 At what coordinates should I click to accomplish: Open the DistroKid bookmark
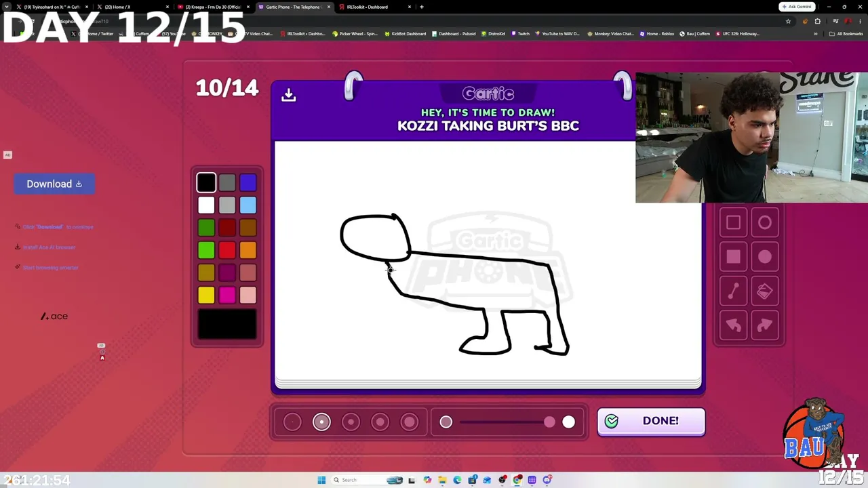(493, 33)
